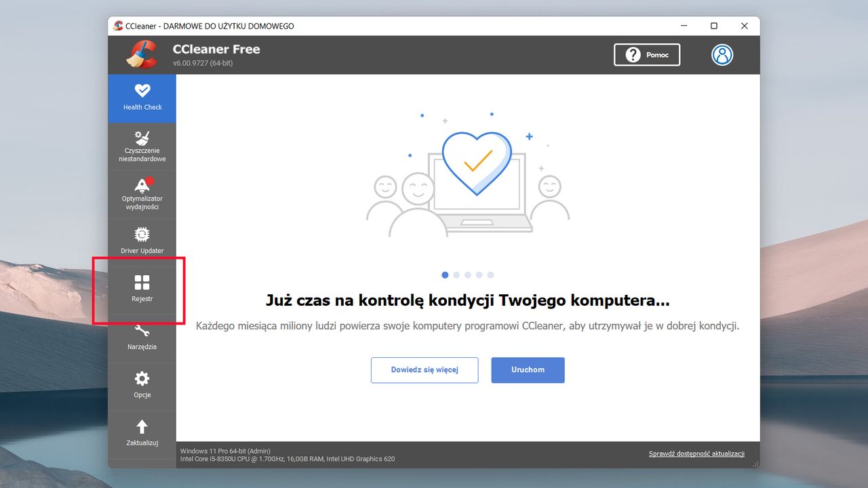Open Czyszczenie niestandardowe in sidebar

(x=142, y=146)
